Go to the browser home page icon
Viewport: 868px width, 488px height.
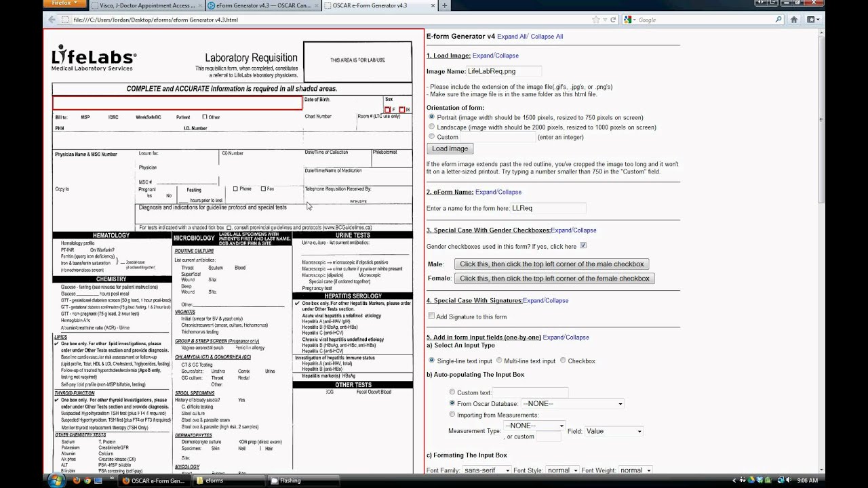coord(794,20)
